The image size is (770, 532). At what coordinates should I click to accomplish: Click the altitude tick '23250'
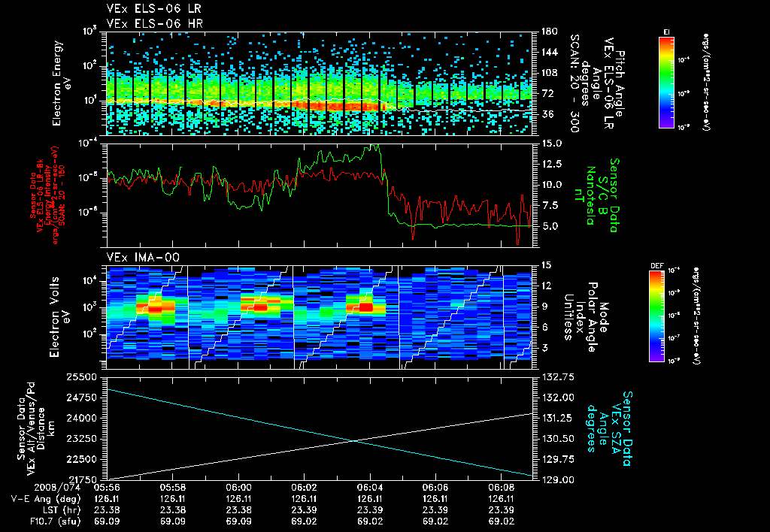[x=81, y=439]
